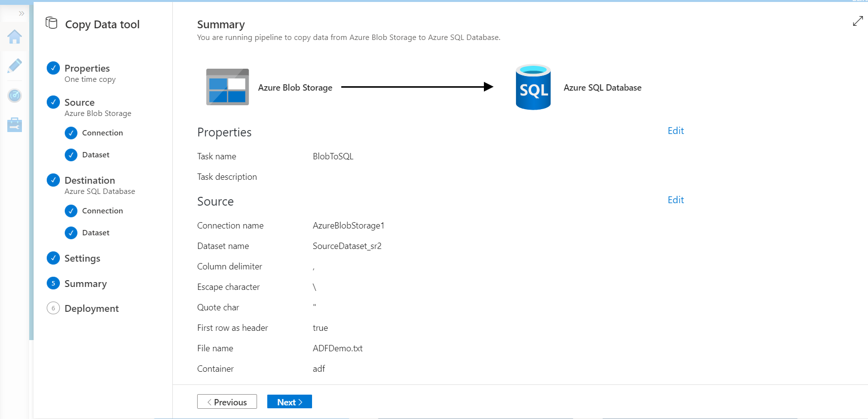868x419 pixels.
Task: Edit the Properties section
Action: [x=676, y=131]
